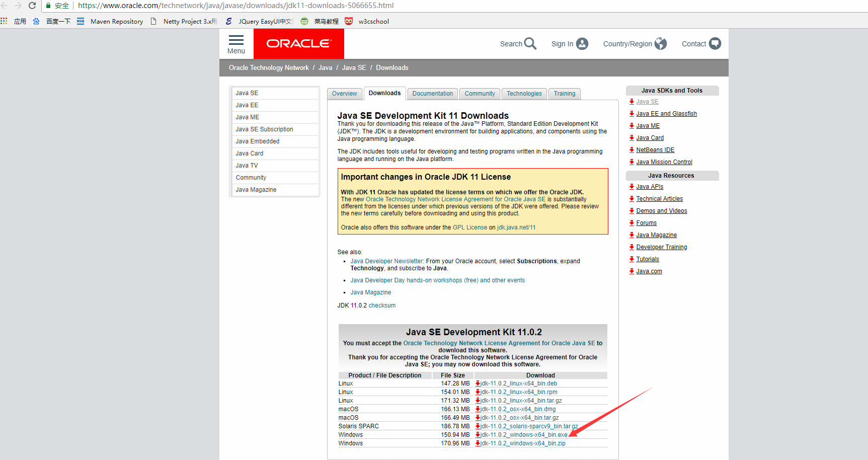The image size is (868, 460).
Task: Switch to the Documentation tab
Action: pos(432,94)
